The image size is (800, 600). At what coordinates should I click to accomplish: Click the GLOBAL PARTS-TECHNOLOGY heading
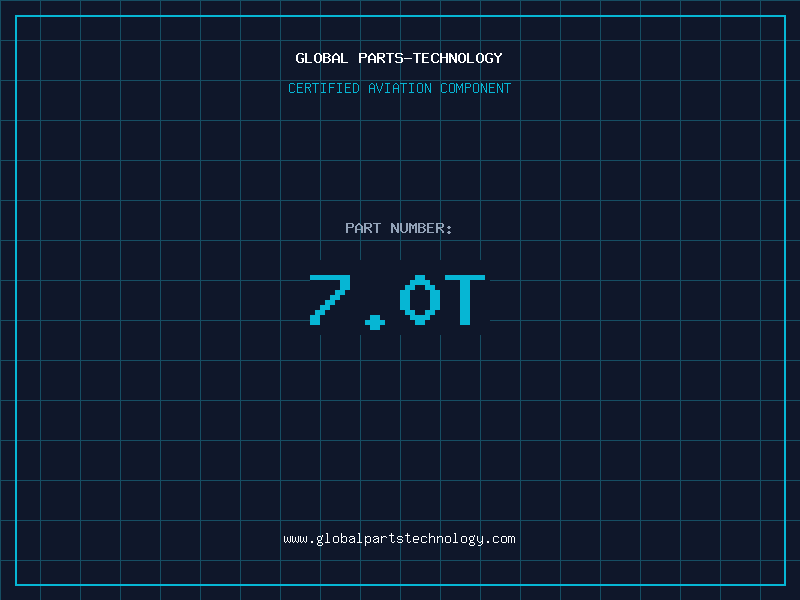pyautogui.click(x=399, y=58)
